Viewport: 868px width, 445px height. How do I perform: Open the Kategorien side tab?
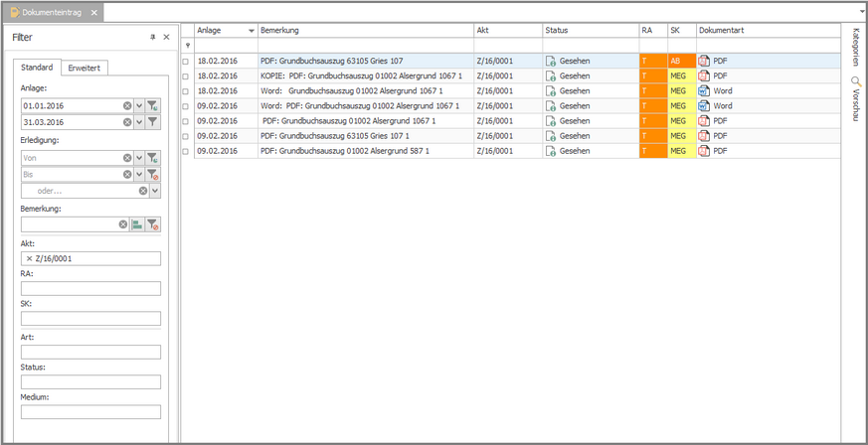[x=856, y=46]
